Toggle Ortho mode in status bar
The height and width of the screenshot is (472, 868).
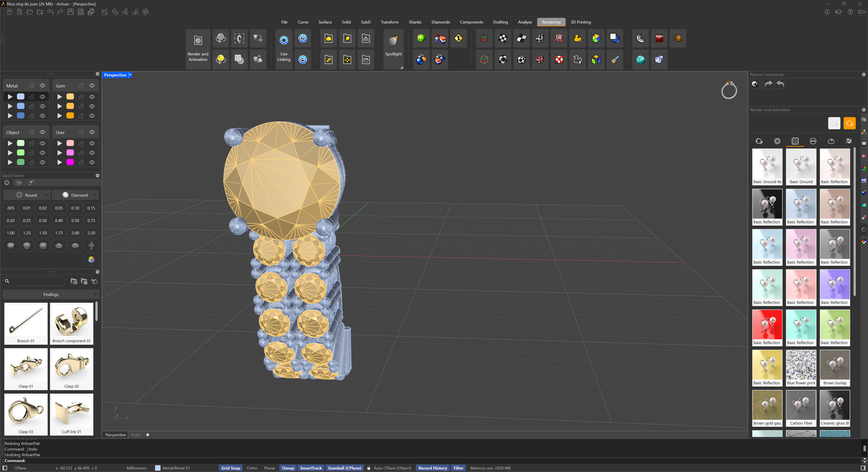coord(252,468)
